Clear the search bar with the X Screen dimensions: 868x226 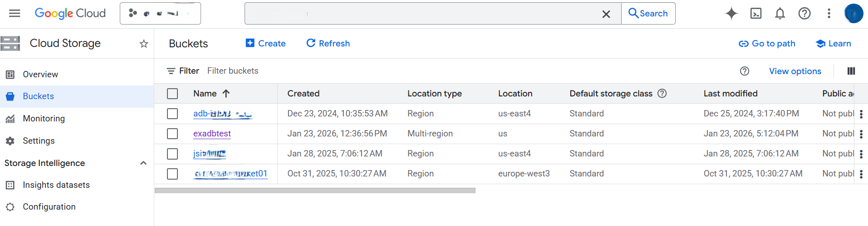(x=606, y=14)
